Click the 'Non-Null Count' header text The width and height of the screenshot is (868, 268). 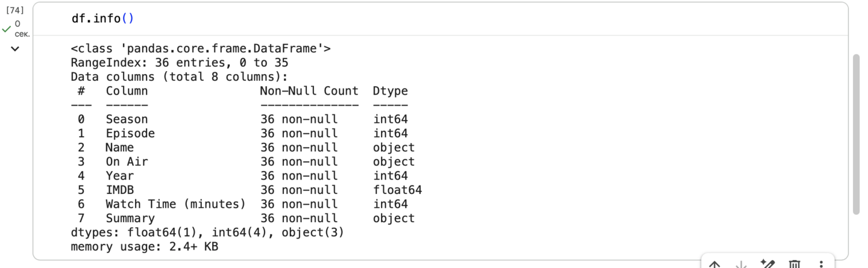(x=309, y=91)
